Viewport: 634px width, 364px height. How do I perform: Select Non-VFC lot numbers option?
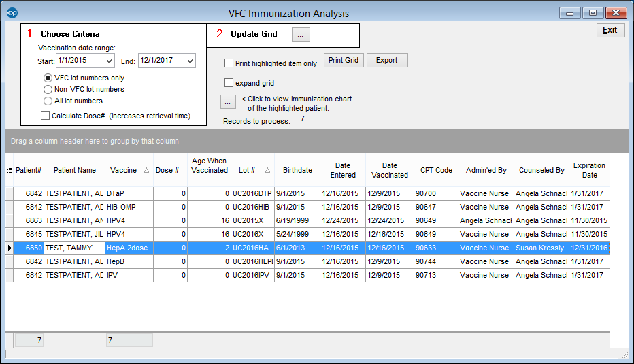click(x=48, y=89)
